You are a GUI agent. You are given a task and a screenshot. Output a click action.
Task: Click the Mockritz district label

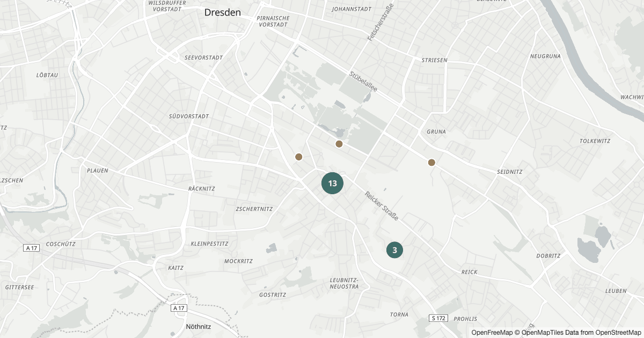pos(238,261)
